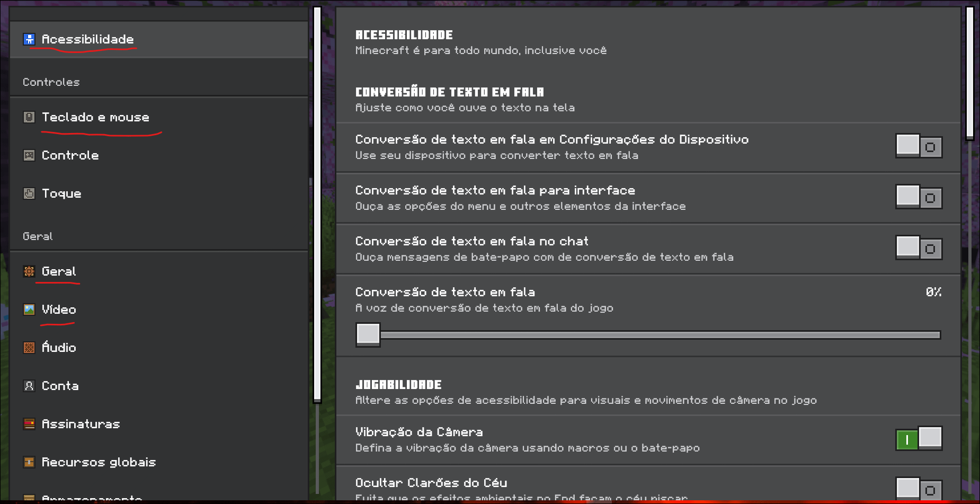Click the Geral settings icon
The height and width of the screenshot is (504, 980).
click(x=29, y=271)
